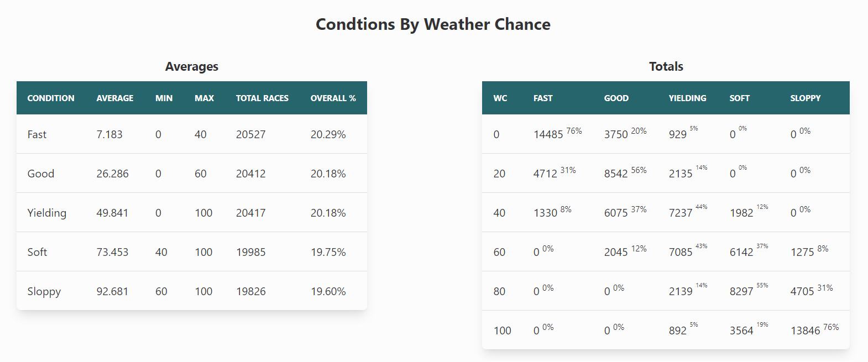Click the 8297 soft total cell
Image resolution: width=868 pixels, height=362 pixels.
[x=741, y=291]
